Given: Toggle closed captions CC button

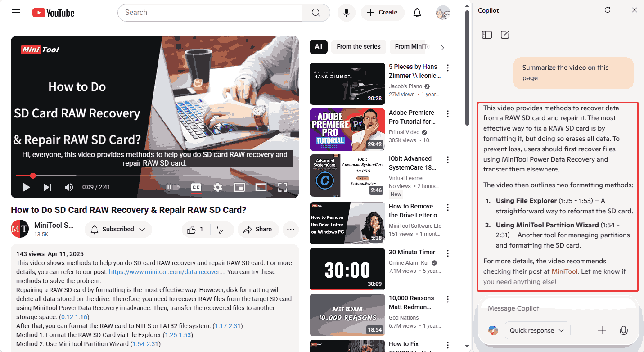Looking at the screenshot, I should (196, 187).
